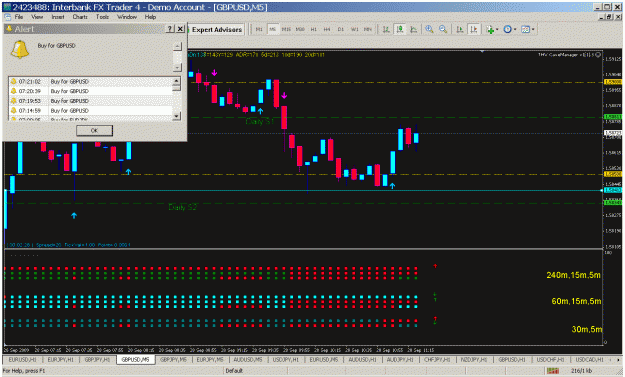Open the Tools menu
The image size is (625, 377).
coord(102,17)
